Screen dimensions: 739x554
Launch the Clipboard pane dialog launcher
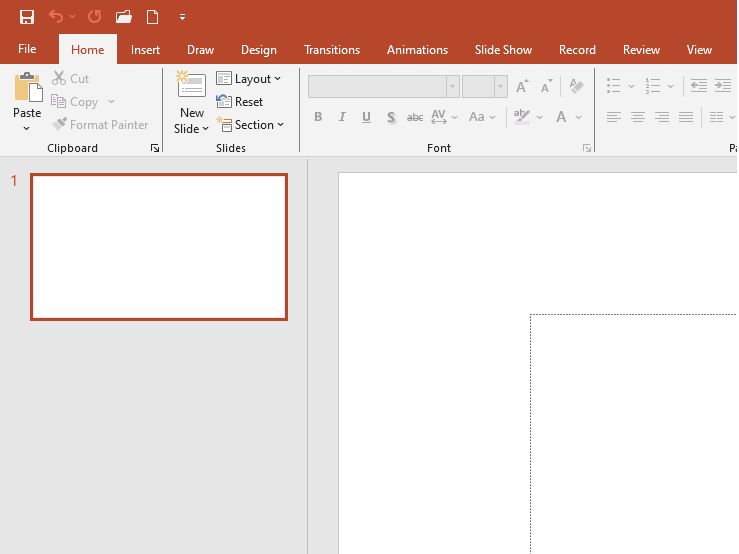(x=155, y=148)
